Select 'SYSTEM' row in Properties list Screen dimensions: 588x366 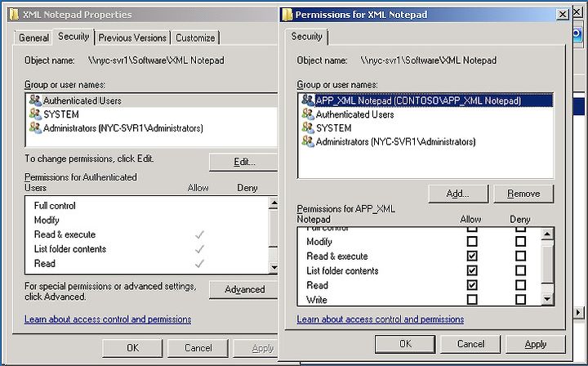(152, 114)
